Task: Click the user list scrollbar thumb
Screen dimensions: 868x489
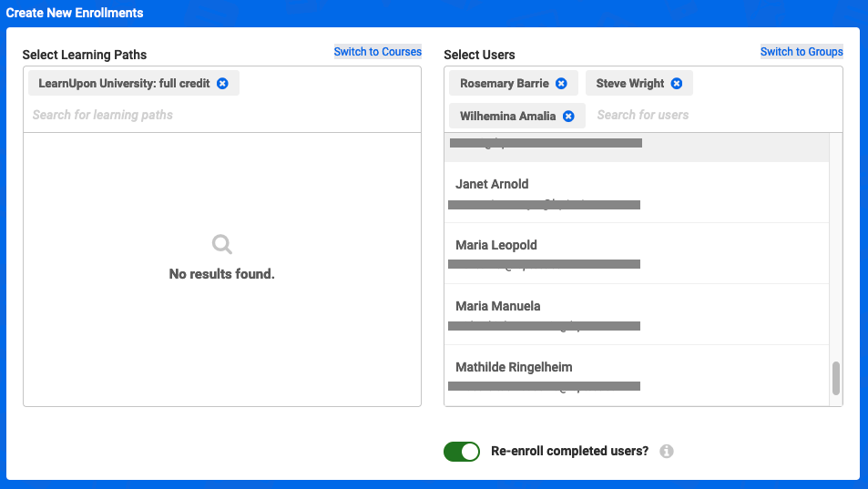Action: 836,379
